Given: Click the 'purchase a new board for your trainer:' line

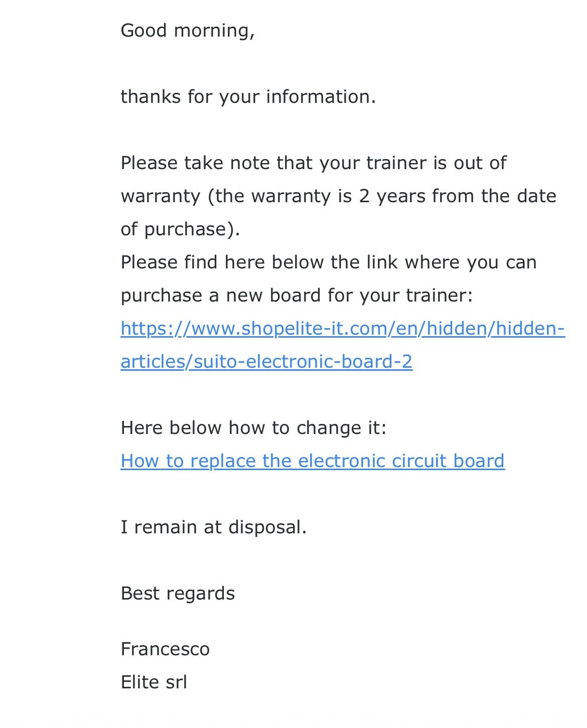Looking at the screenshot, I should click(x=296, y=296).
